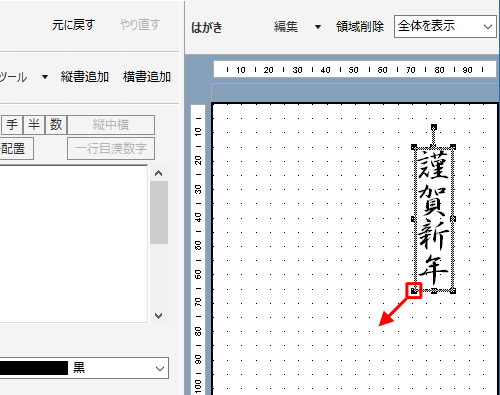This screenshot has width=500, height=395.
Task: Add horizontal text with 横書追加
Action: pyautogui.click(x=147, y=77)
